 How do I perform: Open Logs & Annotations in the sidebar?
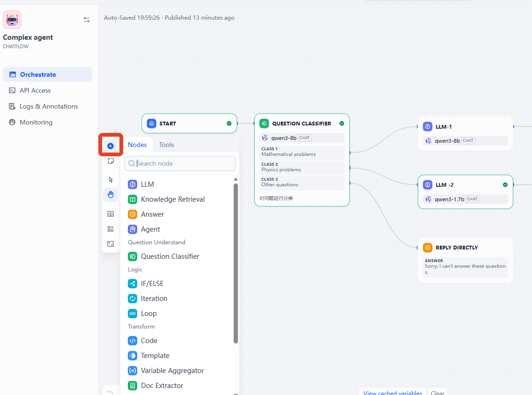pyautogui.click(x=47, y=106)
